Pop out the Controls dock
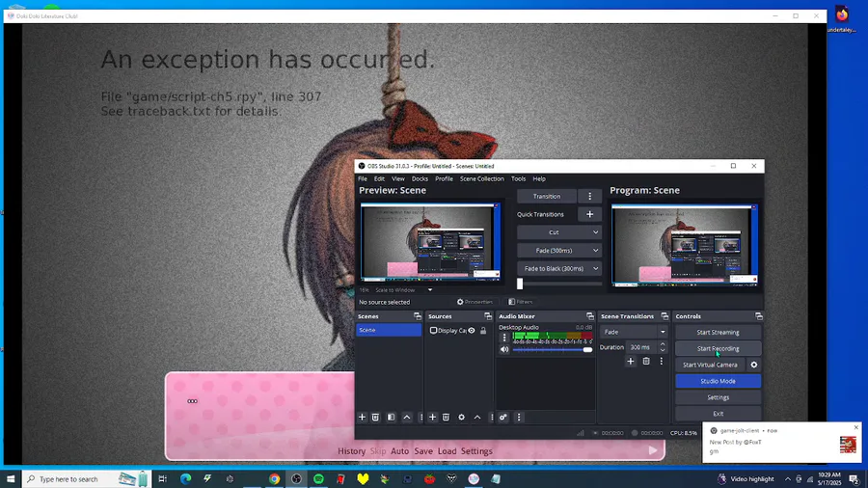The image size is (868, 488). [759, 316]
